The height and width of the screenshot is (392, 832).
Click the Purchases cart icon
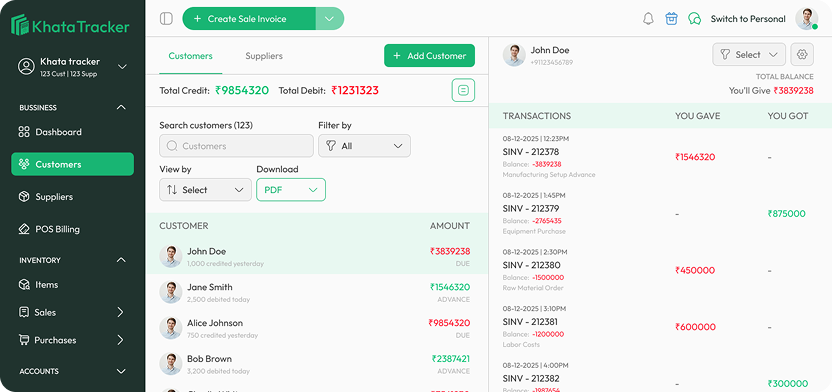[24, 340]
